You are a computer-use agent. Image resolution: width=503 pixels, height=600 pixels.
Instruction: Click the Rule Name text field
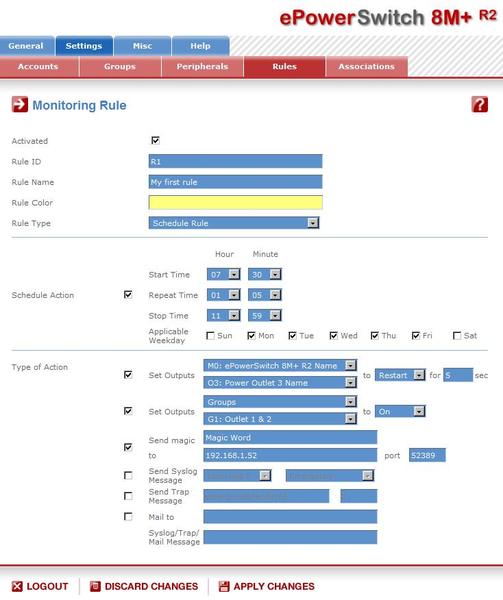(236, 182)
